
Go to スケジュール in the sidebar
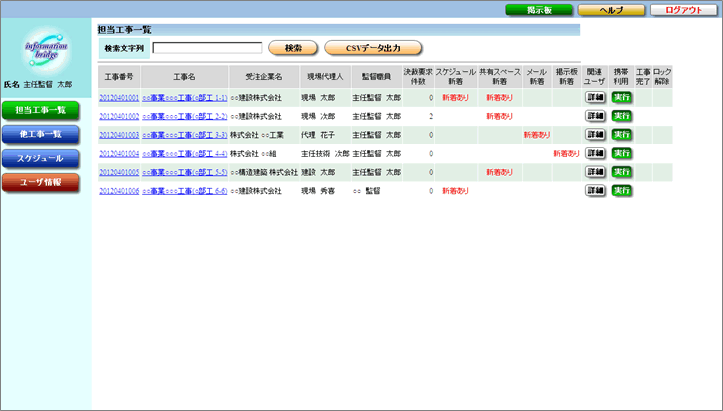coord(41,158)
